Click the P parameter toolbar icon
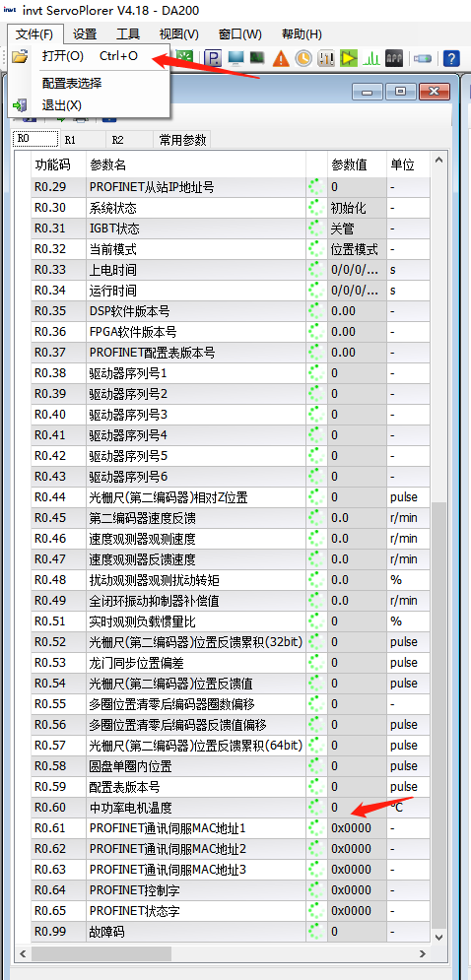 (x=213, y=59)
